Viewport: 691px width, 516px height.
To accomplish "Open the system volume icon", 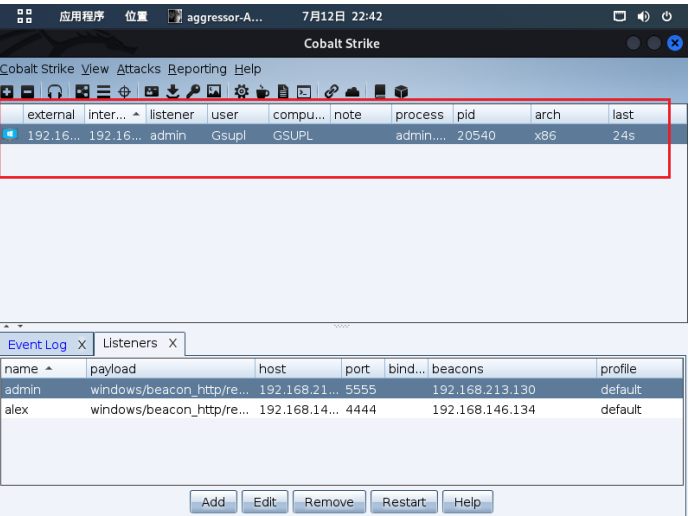I will (643, 17).
